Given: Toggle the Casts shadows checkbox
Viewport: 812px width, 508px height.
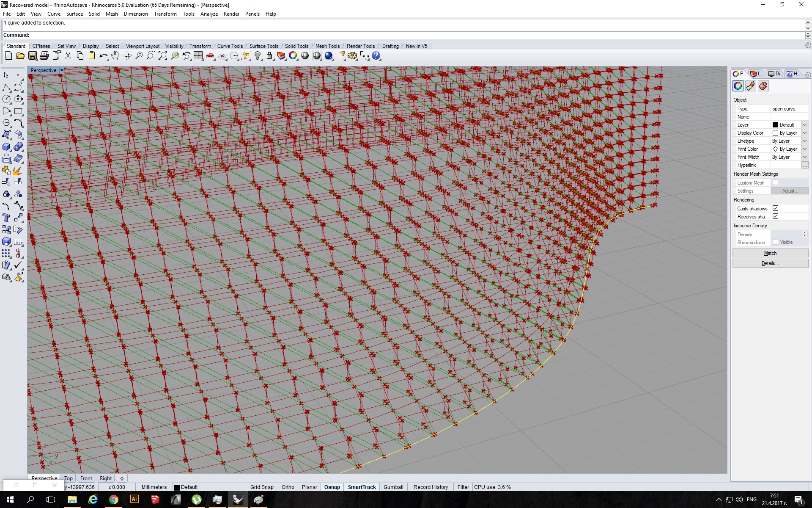Looking at the screenshot, I should tap(775, 208).
